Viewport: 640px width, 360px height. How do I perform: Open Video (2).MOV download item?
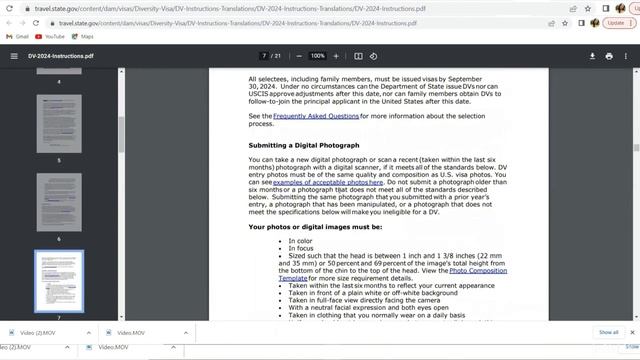38,333
